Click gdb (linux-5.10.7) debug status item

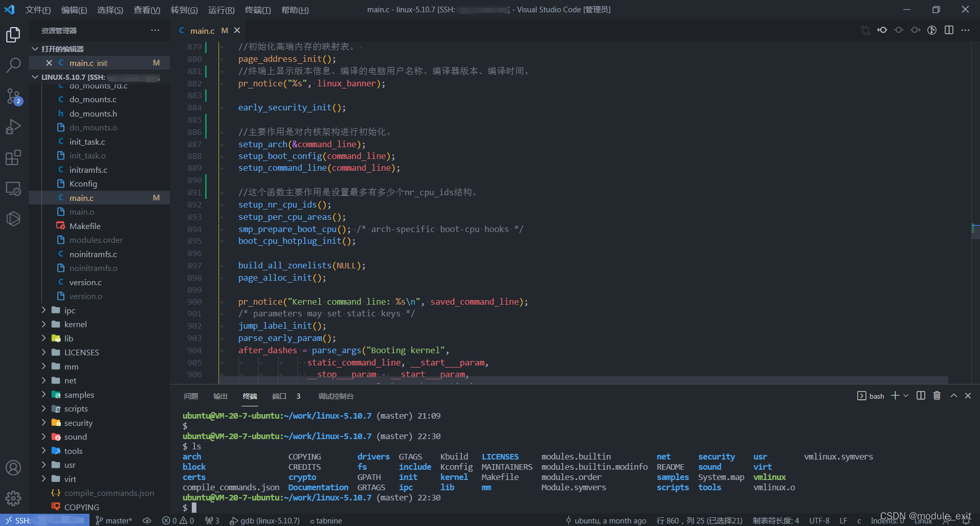[x=264, y=520]
